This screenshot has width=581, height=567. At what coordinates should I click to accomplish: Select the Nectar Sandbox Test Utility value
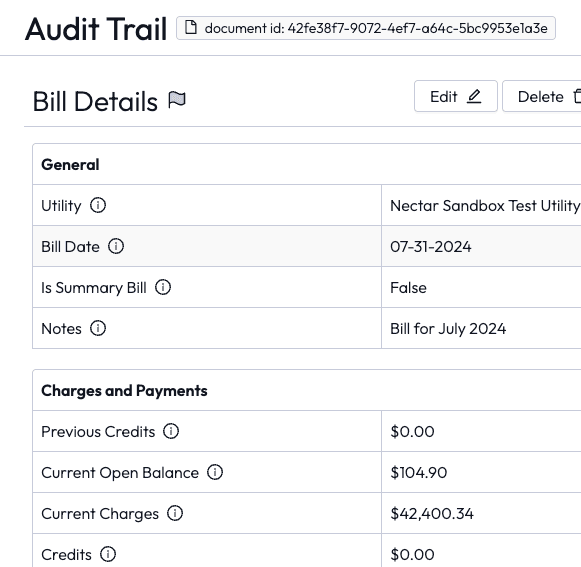(x=485, y=206)
